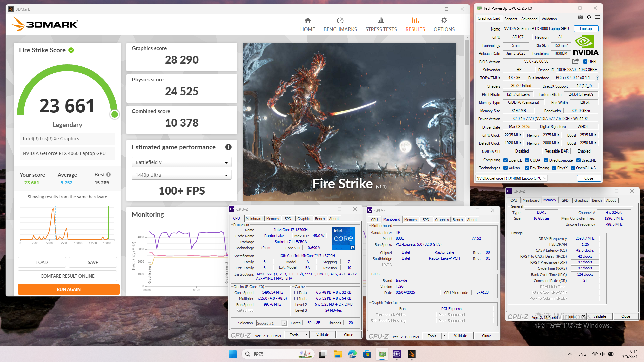Screen dimensions: 644x362
Task: Click the LOAD button in 3DMark
Action: coord(42,262)
